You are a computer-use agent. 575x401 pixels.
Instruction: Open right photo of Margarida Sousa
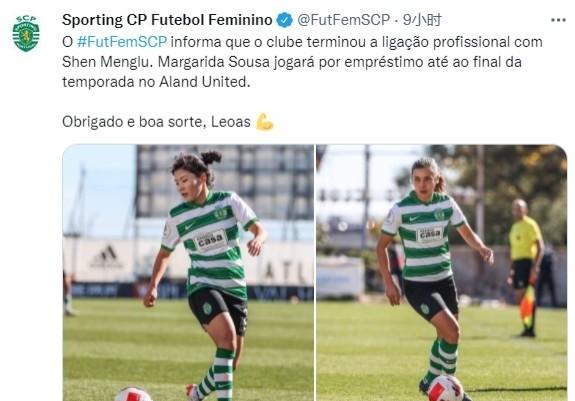pos(442,272)
